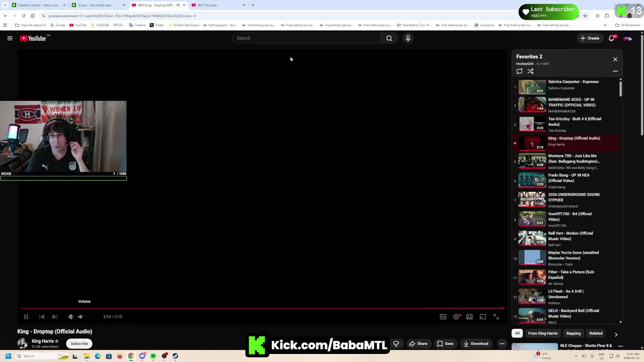Screen dimensions: 644x362
Task: Open the Twitter bookmark
Action: click(x=157, y=25)
